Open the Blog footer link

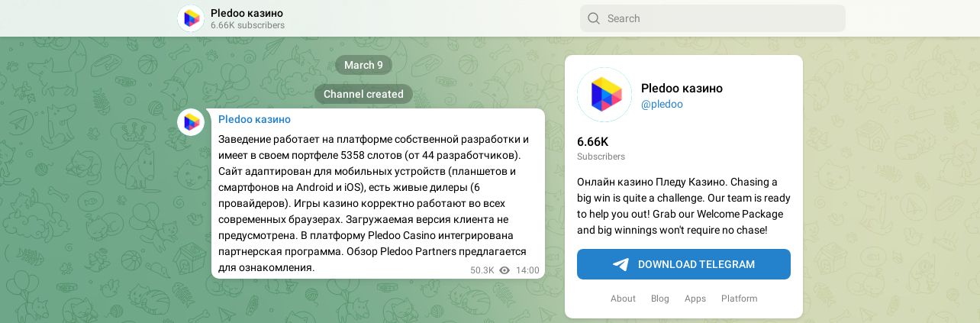(660, 299)
